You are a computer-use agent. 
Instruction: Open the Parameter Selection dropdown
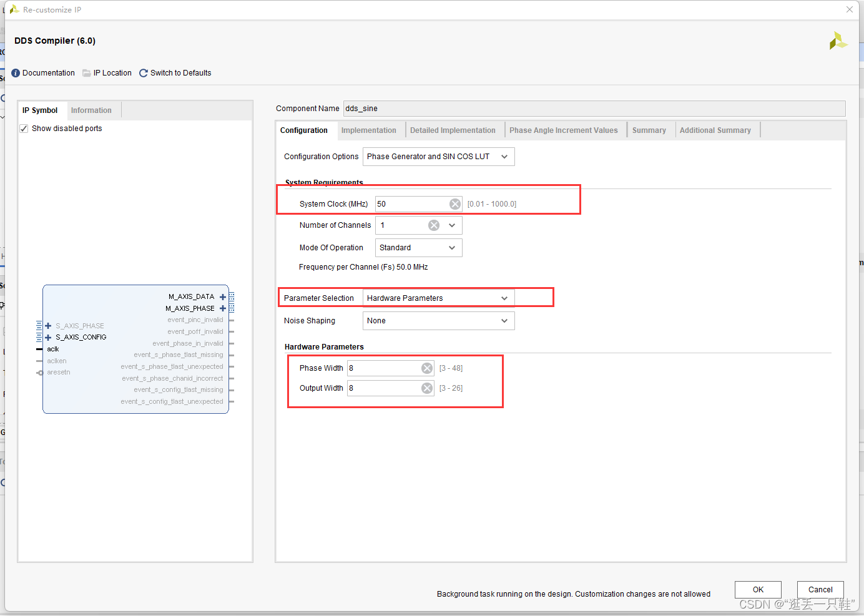[x=439, y=298]
